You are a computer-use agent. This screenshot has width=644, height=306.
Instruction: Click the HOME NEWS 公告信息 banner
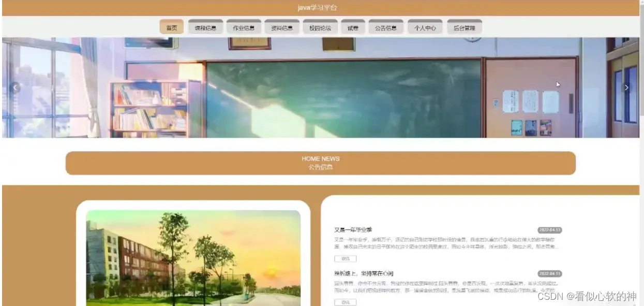tap(321, 163)
